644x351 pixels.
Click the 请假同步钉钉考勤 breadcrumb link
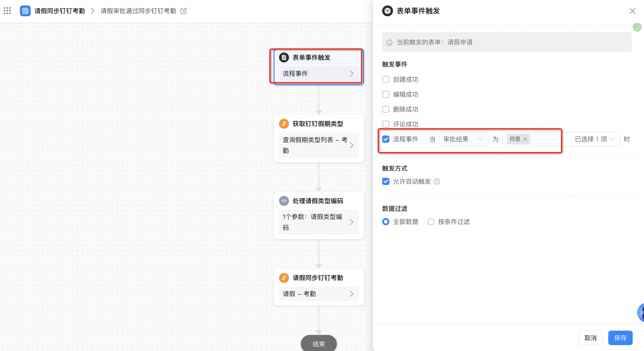pyautogui.click(x=60, y=11)
